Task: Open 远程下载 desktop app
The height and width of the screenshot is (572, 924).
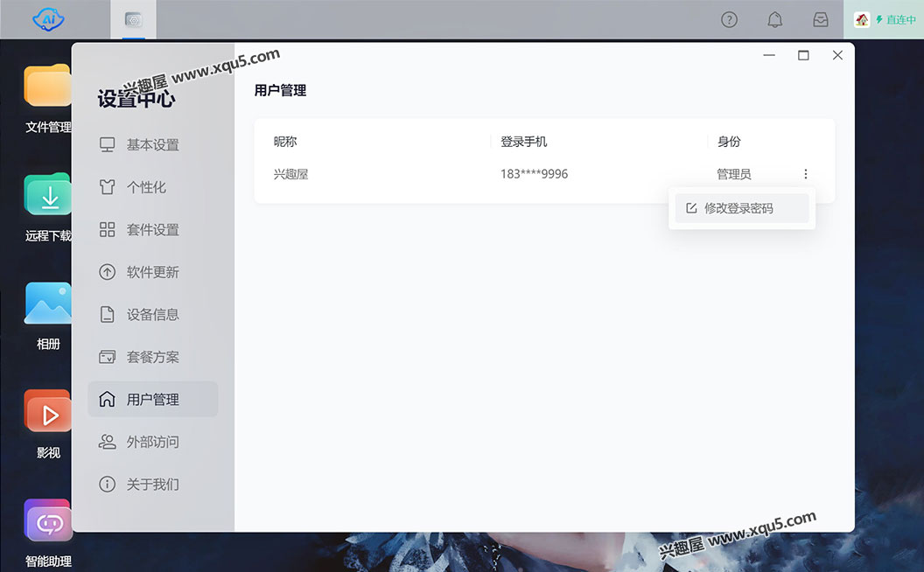Action: (x=48, y=207)
